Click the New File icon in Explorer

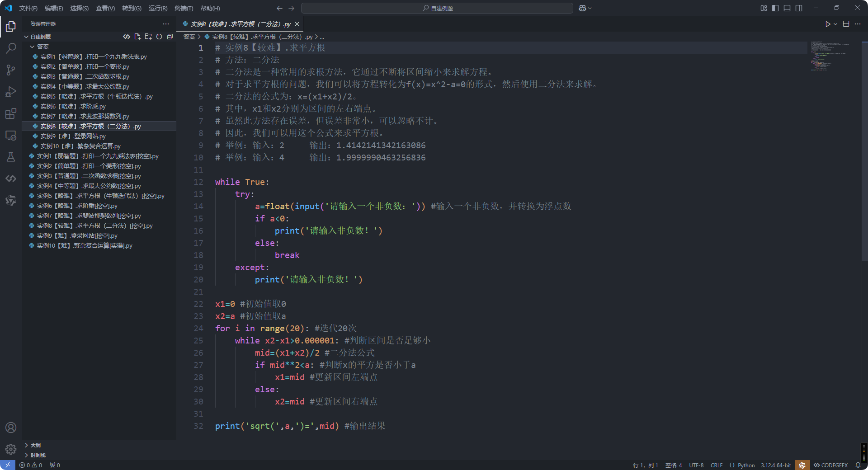137,37
